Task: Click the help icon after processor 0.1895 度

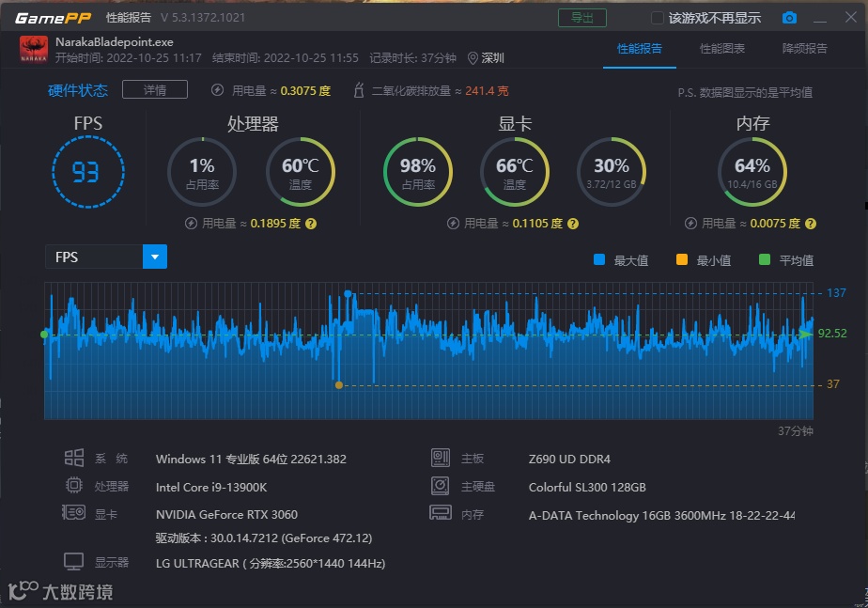Action: point(311,224)
